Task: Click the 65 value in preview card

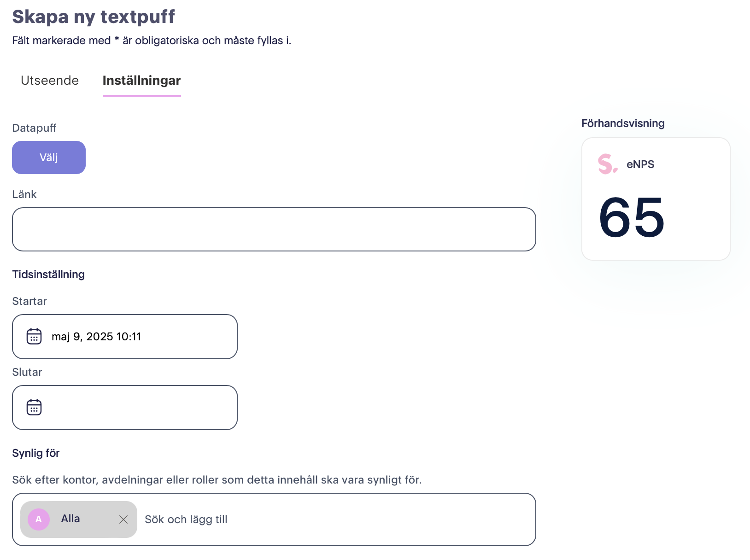Action: click(632, 217)
